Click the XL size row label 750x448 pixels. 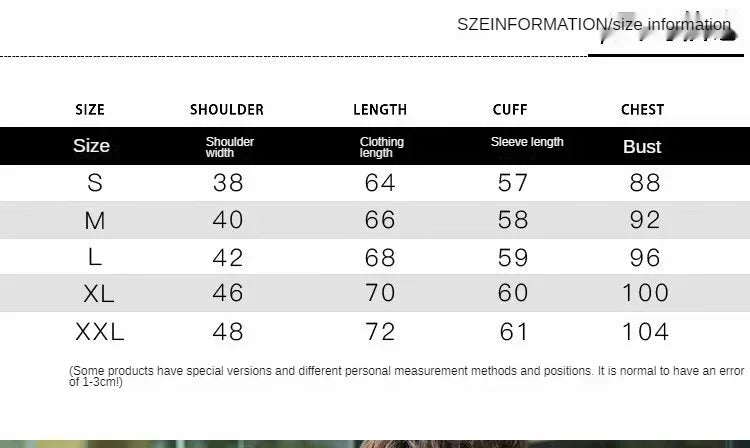(x=99, y=293)
